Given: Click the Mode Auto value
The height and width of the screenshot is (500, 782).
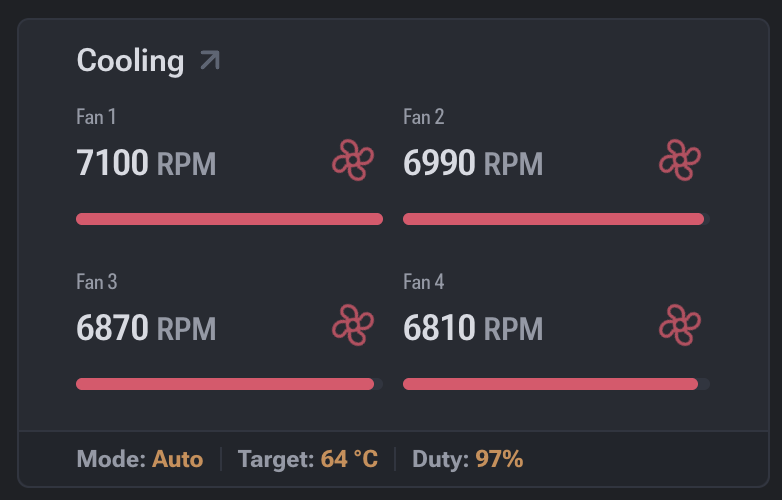Looking at the screenshot, I should pos(177,460).
